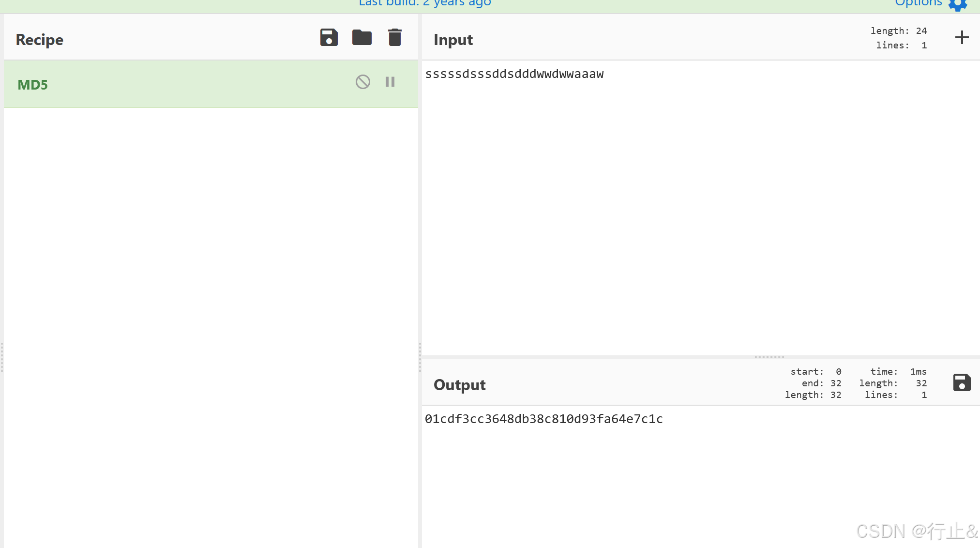Click the empty recipe area below MD5

tap(211, 290)
